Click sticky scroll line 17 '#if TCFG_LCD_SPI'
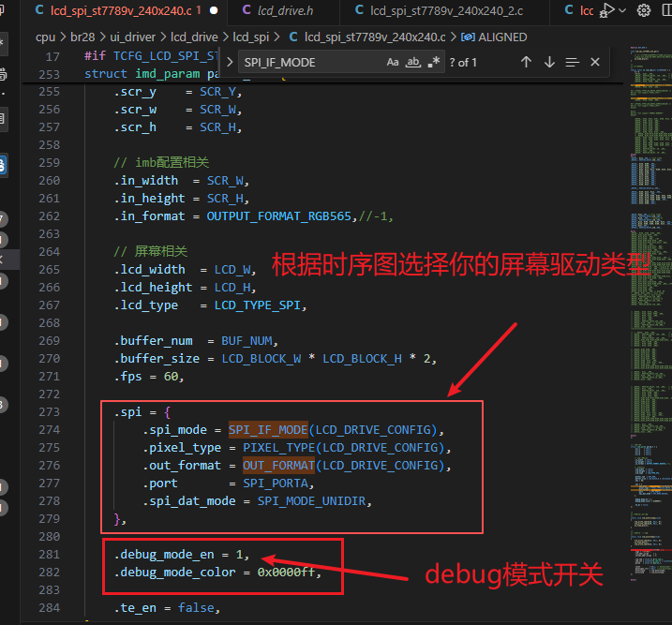 pyautogui.click(x=151, y=56)
